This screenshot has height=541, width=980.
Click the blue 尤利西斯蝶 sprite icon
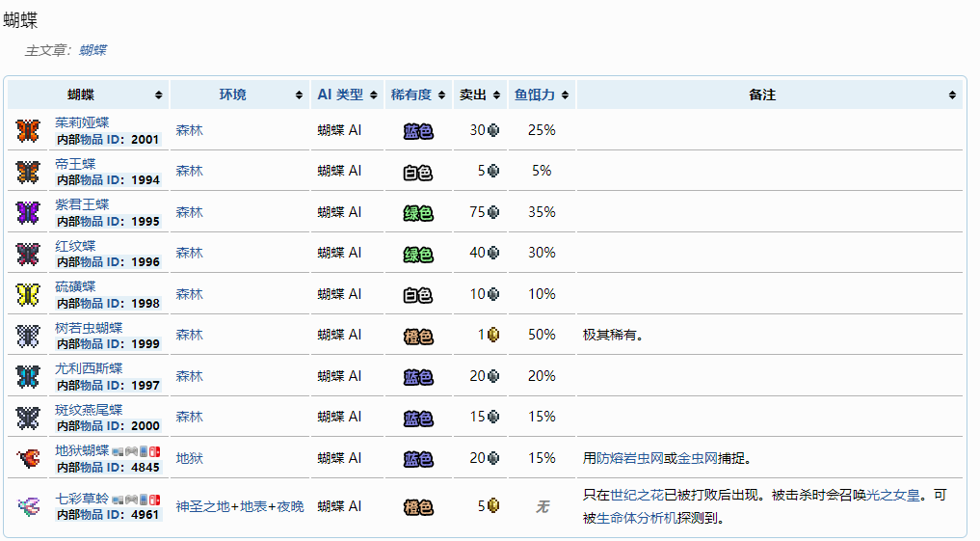(x=28, y=376)
